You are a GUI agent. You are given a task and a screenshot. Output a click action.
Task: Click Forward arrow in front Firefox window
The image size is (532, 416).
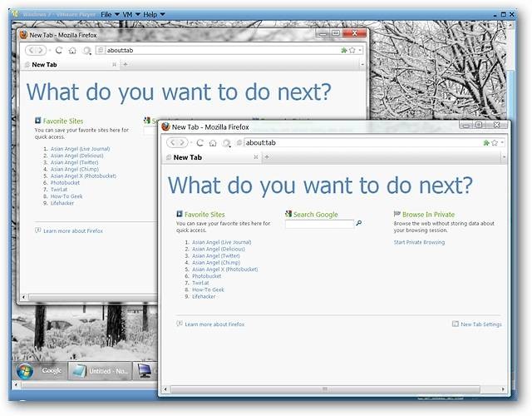coord(182,142)
